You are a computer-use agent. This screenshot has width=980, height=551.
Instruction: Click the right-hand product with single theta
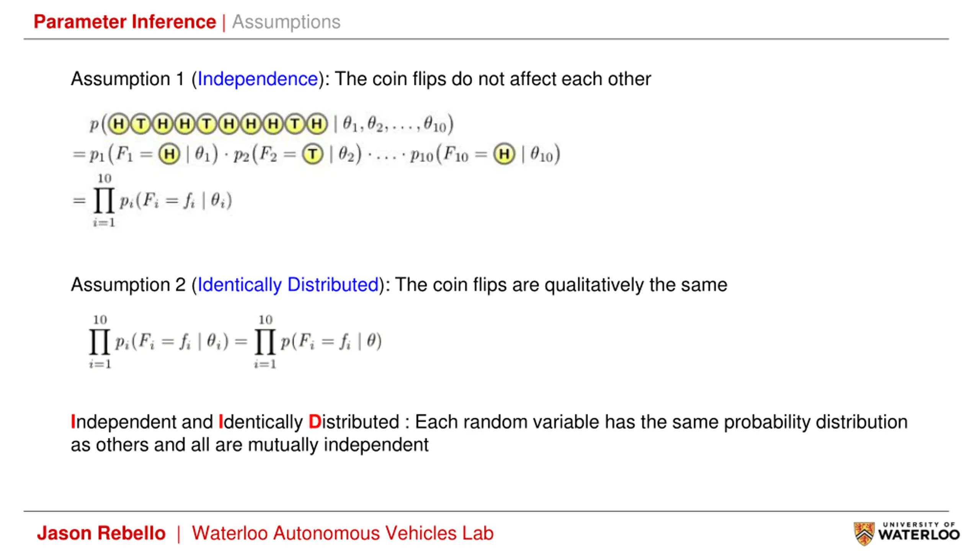pos(318,341)
